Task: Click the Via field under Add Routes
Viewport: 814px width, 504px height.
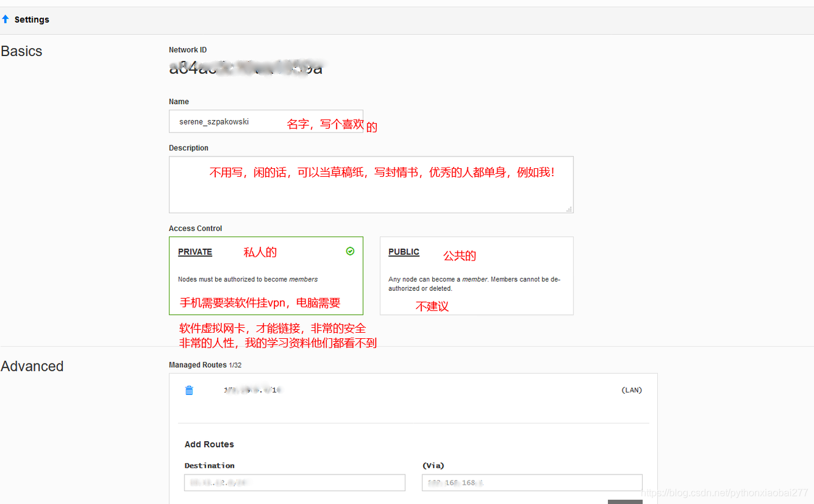Action: (531, 482)
